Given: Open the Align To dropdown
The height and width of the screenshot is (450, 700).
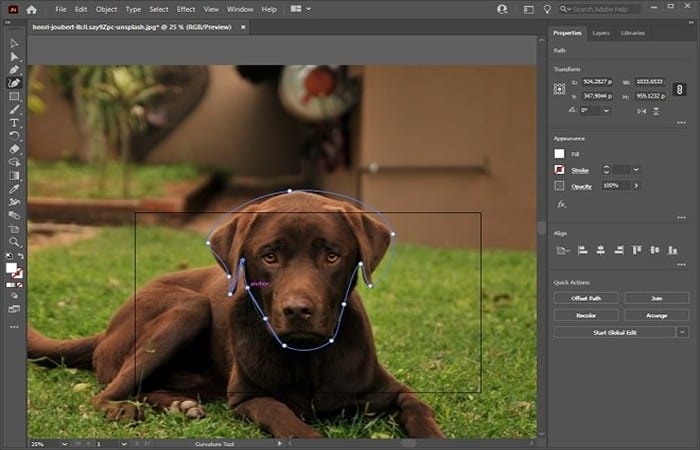Looking at the screenshot, I should pos(562,251).
